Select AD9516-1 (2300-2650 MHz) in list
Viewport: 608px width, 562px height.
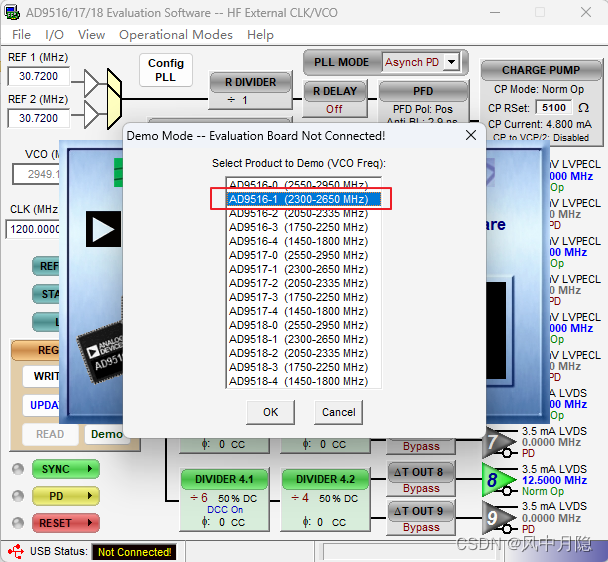(304, 199)
